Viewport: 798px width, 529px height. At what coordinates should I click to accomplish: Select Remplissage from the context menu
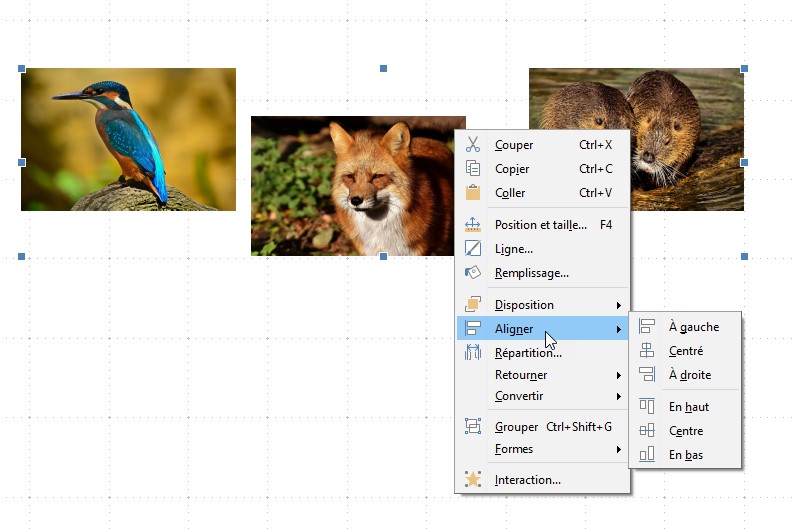531,273
